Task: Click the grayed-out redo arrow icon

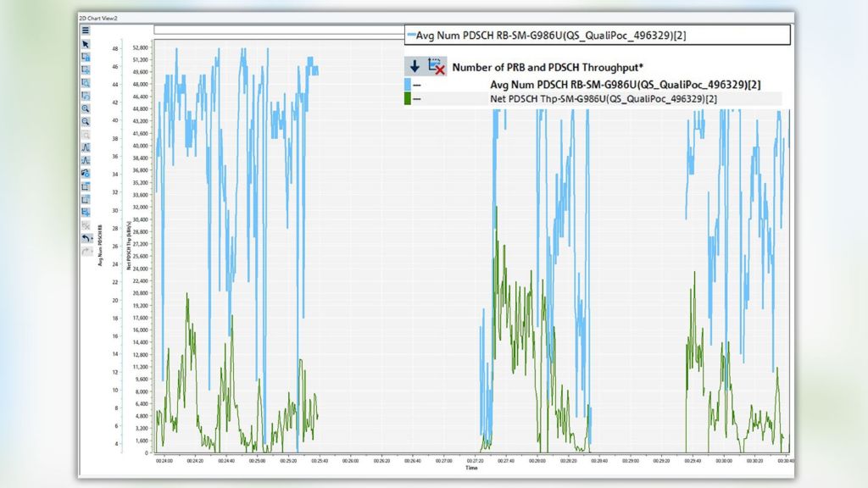Action: point(86,252)
